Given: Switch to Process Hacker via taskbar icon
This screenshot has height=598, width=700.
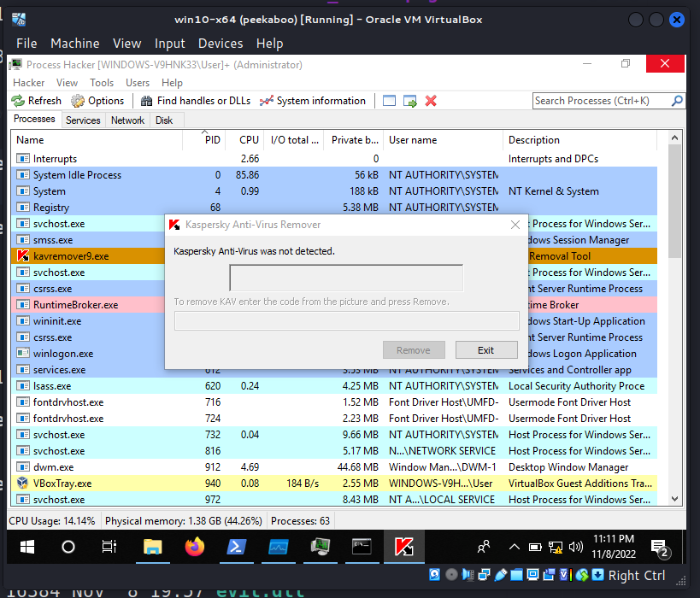Looking at the screenshot, I should pos(321,547).
